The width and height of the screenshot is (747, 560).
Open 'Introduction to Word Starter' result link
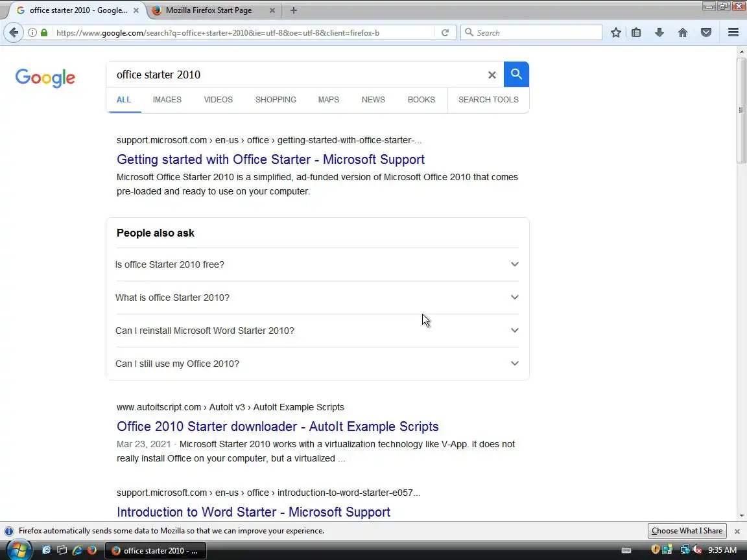(x=254, y=512)
